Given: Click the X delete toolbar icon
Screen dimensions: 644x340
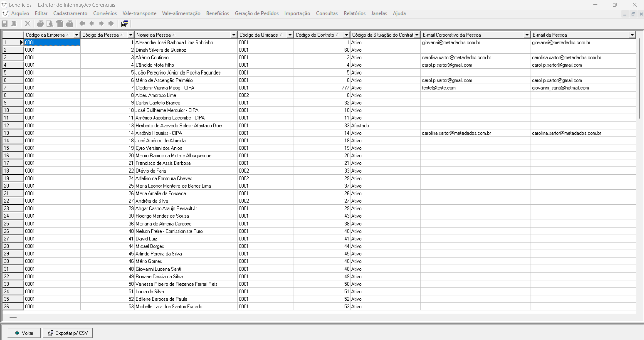Looking at the screenshot, I should click(x=28, y=23).
